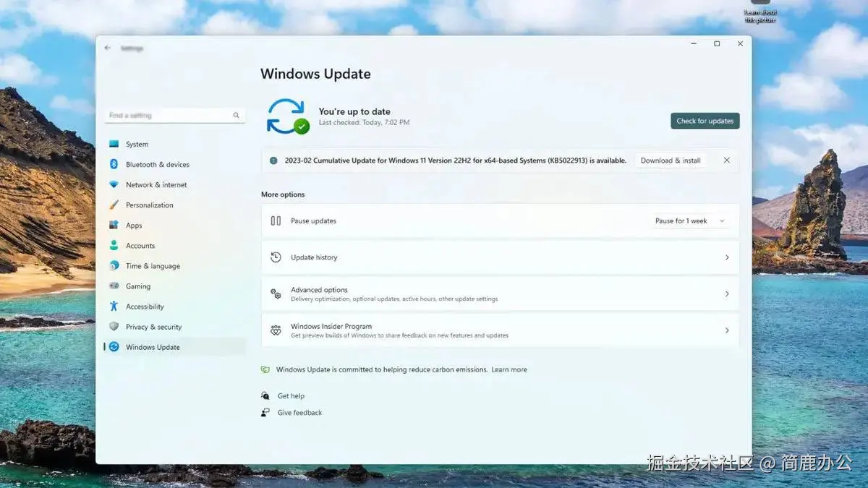Focus the Find a setting search box

[174, 115]
